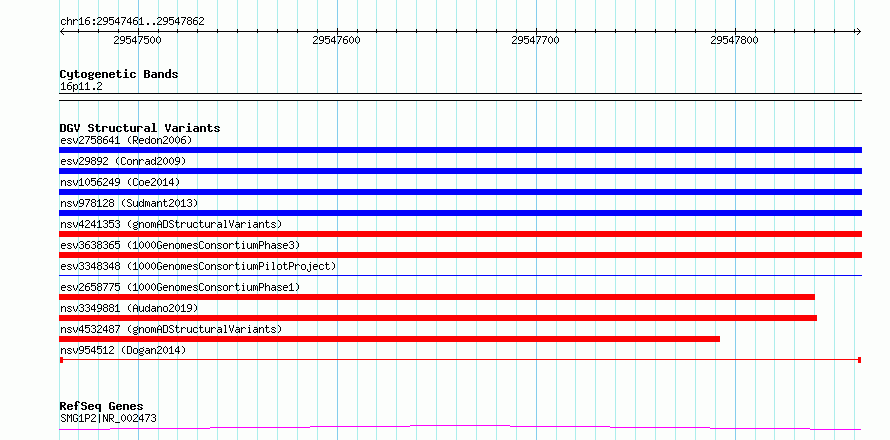Click the esv2758641 (Redon2006) variant label
The width and height of the screenshot is (890, 440).
pos(126,140)
